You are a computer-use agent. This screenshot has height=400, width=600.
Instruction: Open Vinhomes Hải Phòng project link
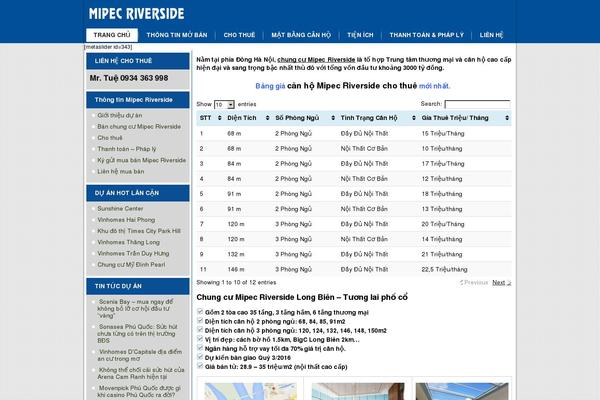coord(126,220)
